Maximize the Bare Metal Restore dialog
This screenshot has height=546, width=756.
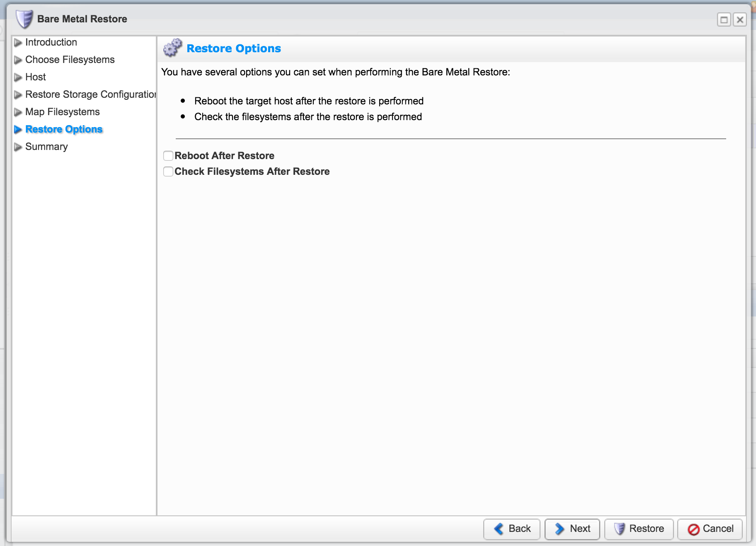tap(724, 19)
